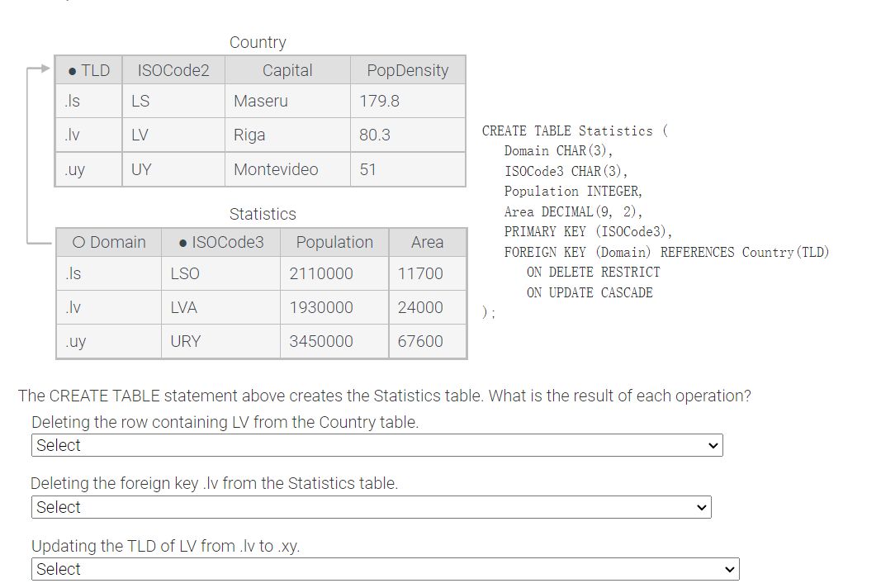Open the dropdown for updating TLD to .xy
The height and width of the screenshot is (588, 881).
(x=385, y=569)
